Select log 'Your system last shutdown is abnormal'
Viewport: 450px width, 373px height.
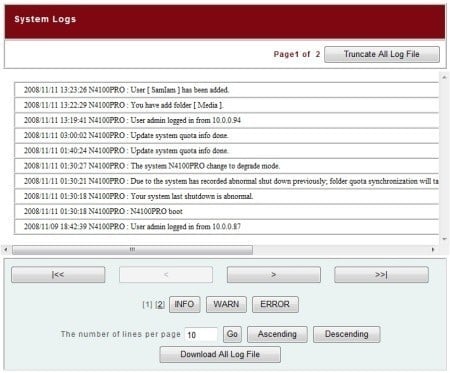tap(226, 196)
